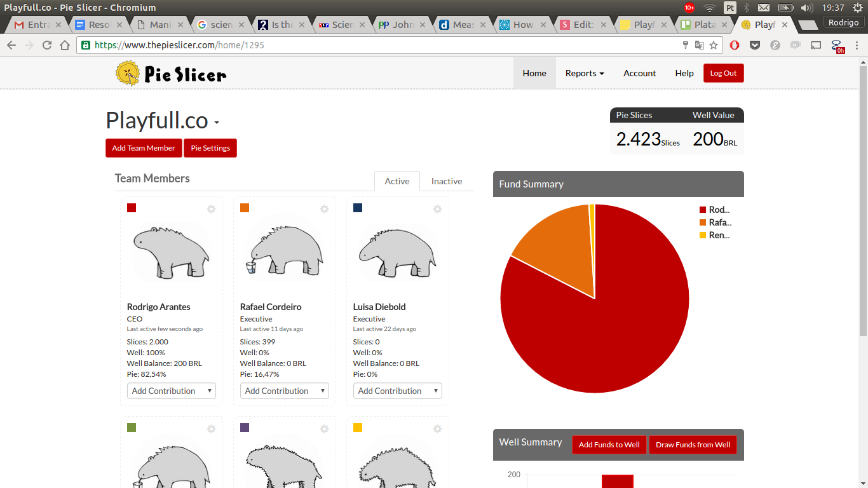Open gear on the green-swatch member card

click(211, 429)
